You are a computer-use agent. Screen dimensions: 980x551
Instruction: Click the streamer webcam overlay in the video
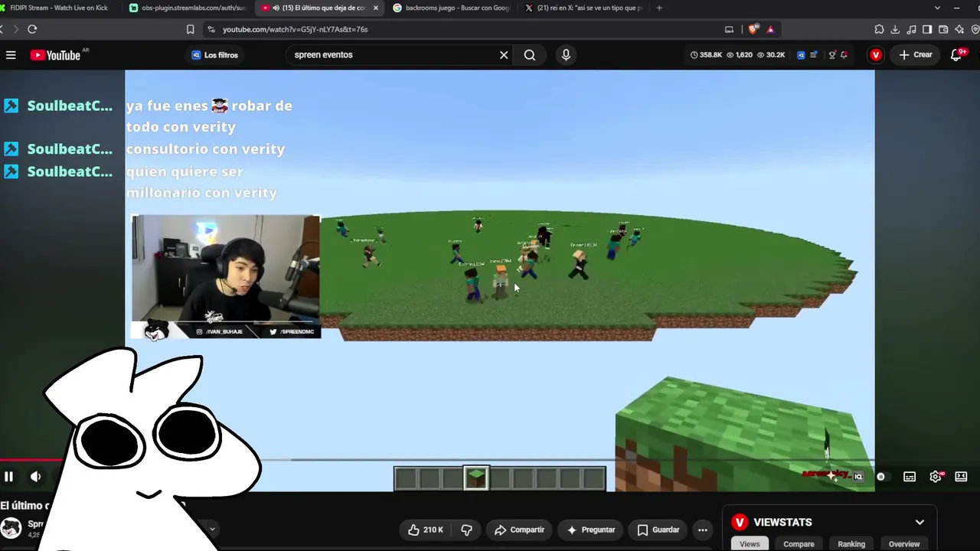[226, 276]
